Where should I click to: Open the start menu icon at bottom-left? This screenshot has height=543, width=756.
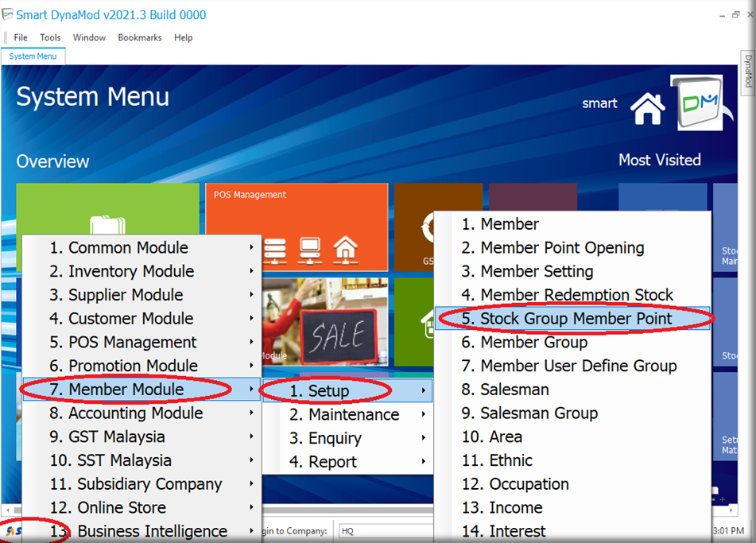click(x=13, y=530)
